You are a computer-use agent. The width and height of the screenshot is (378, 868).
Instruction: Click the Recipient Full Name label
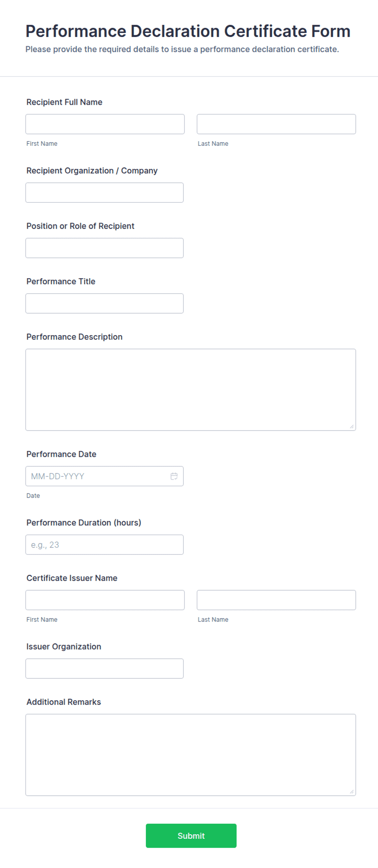[x=64, y=102]
